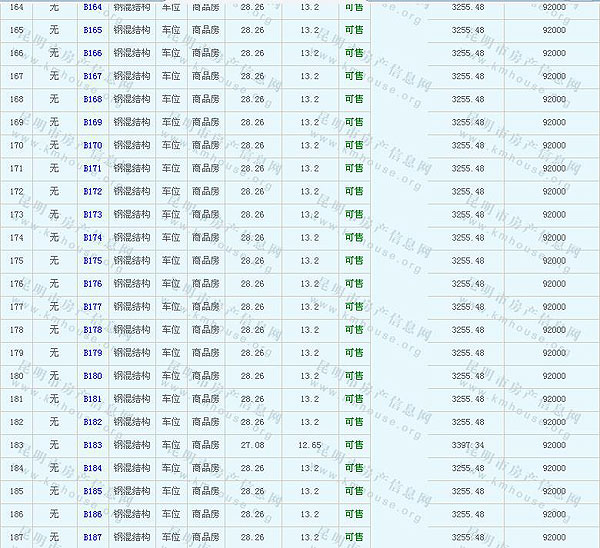Viewport: 600px width, 548px height.
Task: Open the B166 unit link
Action: coord(92,53)
